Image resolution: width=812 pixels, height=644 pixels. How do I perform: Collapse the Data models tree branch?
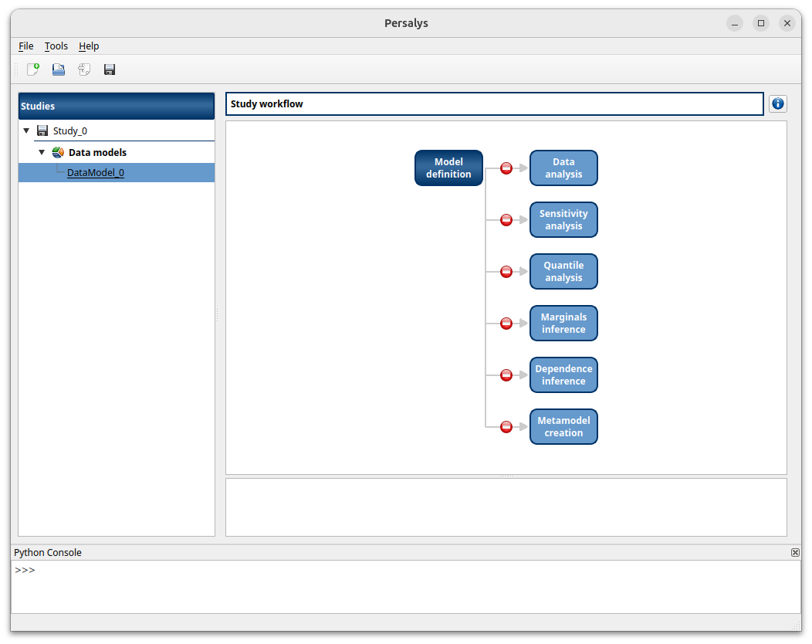(x=42, y=151)
